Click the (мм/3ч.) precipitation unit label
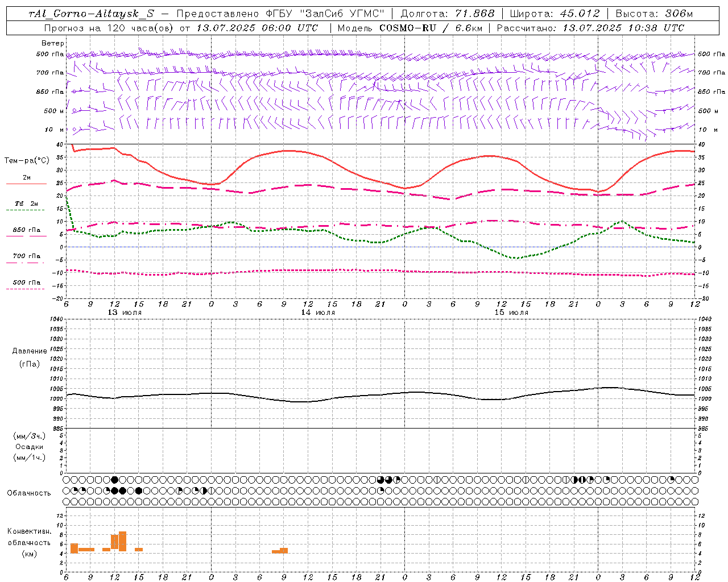Viewport: 728px width, 582px height. tap(30, 436)
